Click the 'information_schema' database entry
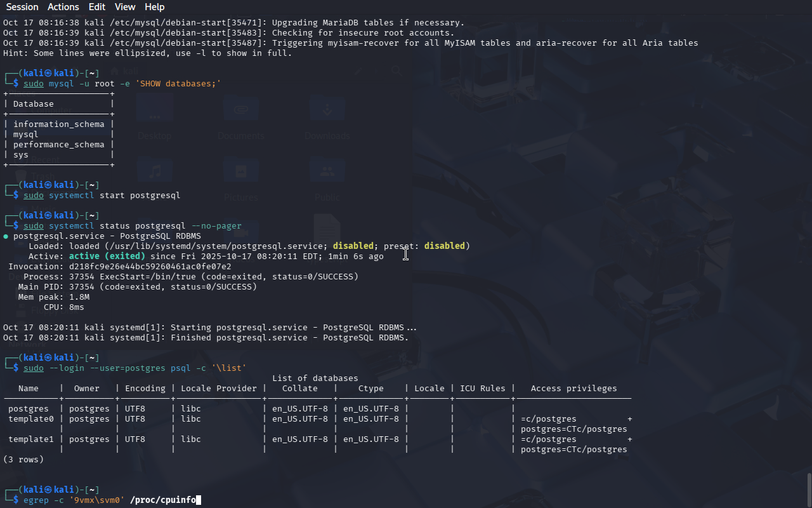 [58, 124]
